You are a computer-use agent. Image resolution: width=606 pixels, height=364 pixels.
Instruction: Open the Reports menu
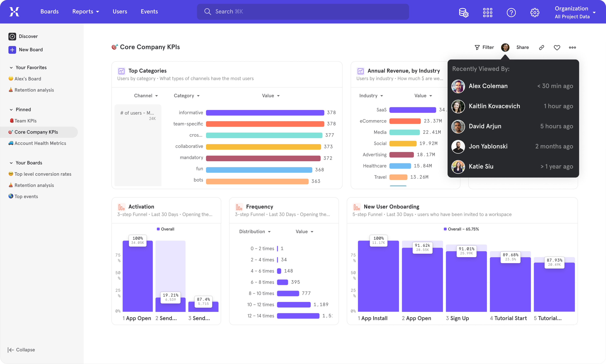click(x=86, y=11)
